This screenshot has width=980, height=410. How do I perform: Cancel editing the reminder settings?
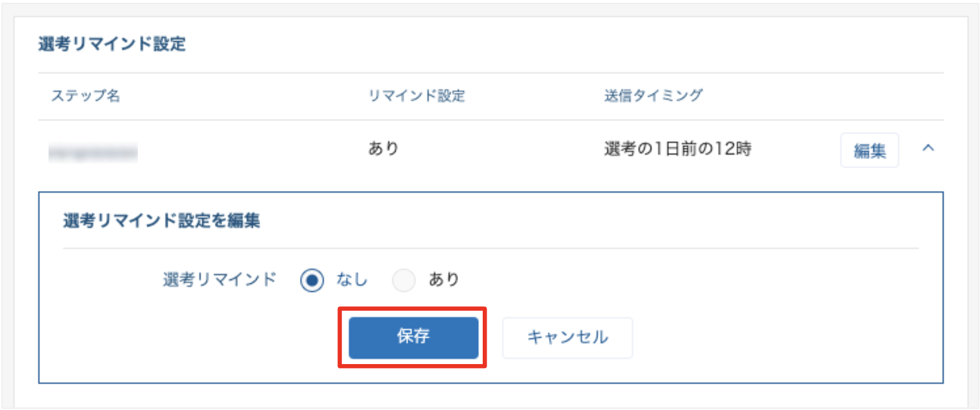[x=567, y=337]
